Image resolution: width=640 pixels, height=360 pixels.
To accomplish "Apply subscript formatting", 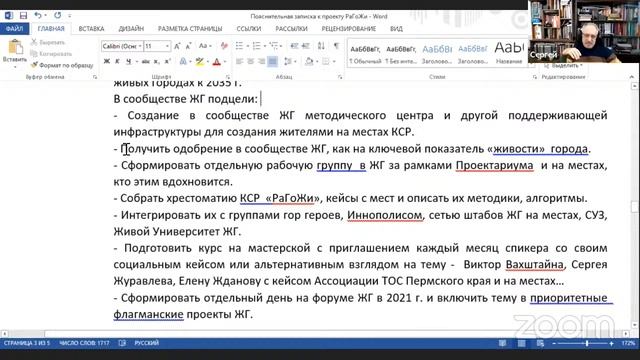I will (156, 62).
